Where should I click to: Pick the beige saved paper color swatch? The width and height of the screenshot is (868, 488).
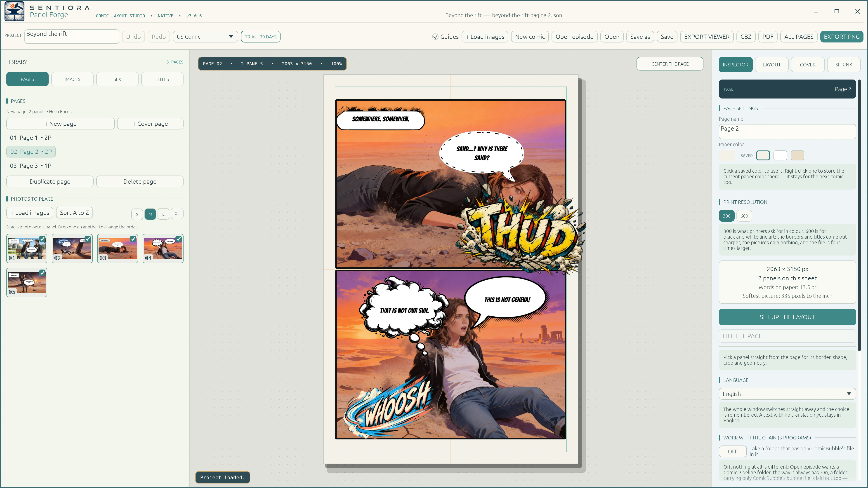pyautogui.click(x=797, y=156)
